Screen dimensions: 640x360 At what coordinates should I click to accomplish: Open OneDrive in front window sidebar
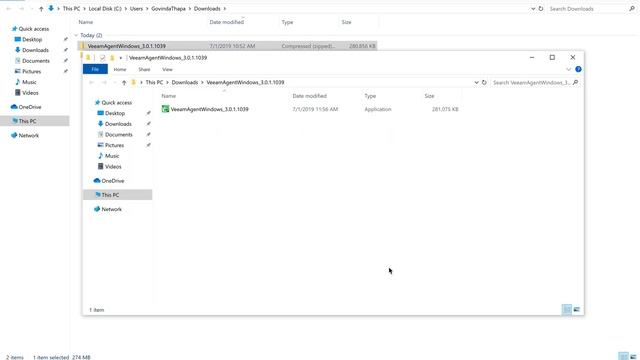pos(112,180)
